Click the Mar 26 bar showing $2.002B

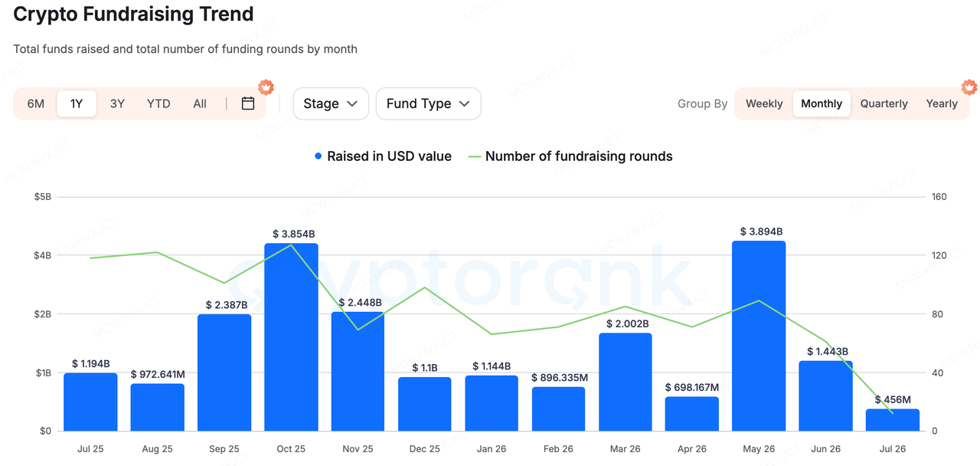[625, 382]
